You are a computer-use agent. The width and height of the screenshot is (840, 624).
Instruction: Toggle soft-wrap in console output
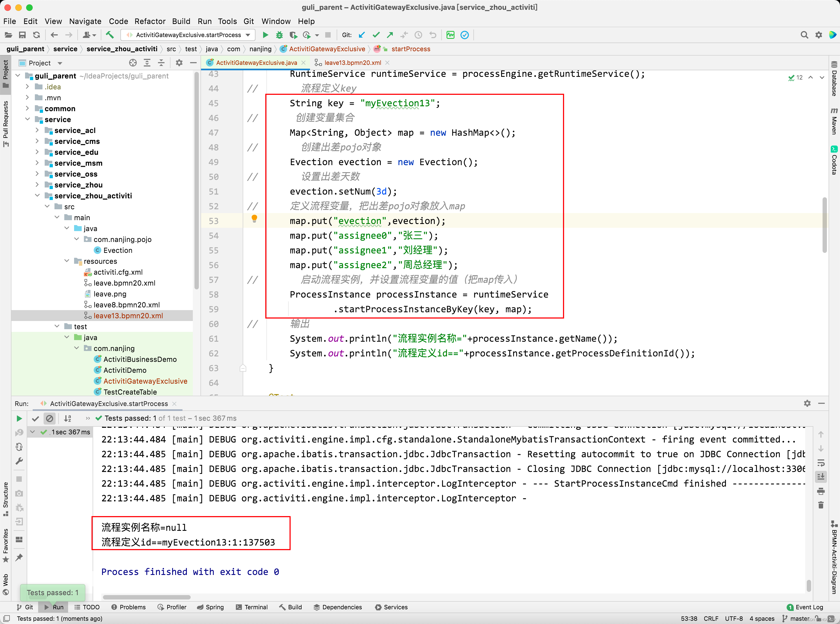tap(821, 463)
